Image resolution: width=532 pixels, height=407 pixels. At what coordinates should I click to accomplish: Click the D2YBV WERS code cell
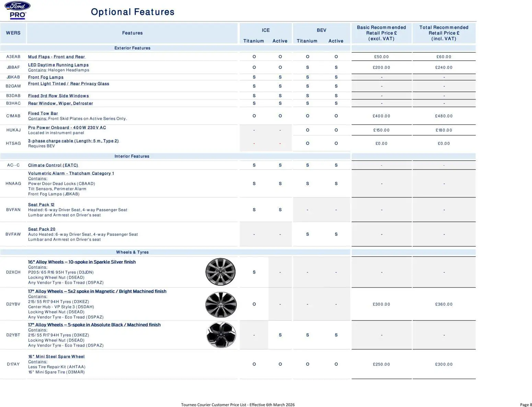(x=13, y=304)
